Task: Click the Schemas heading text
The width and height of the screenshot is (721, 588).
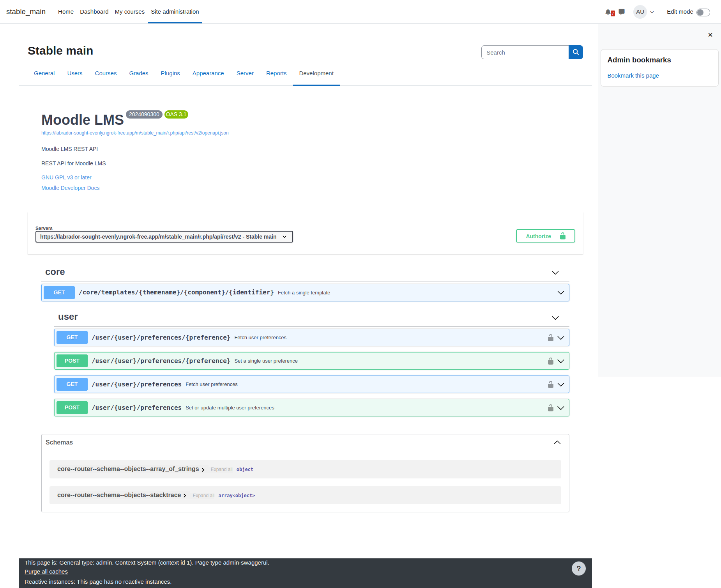Action: pyautogui.click(x=59, y=443)
